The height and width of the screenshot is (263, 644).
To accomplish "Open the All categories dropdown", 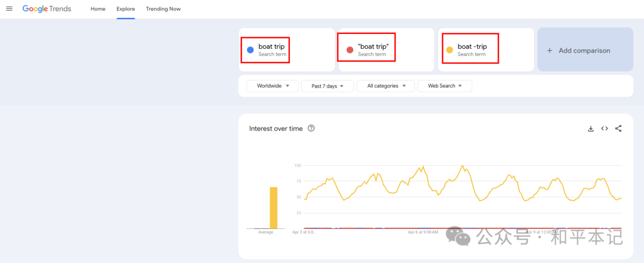I will (386, 86).
